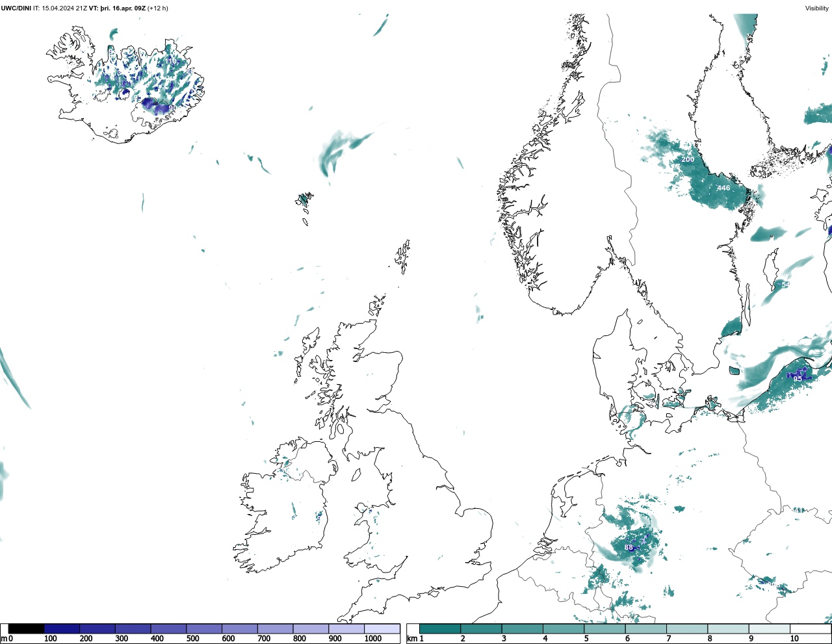Pick the 6–7 km legend swatch
Image resolution: width=832 pixels, height=644 pixels.
click(645, 629)
